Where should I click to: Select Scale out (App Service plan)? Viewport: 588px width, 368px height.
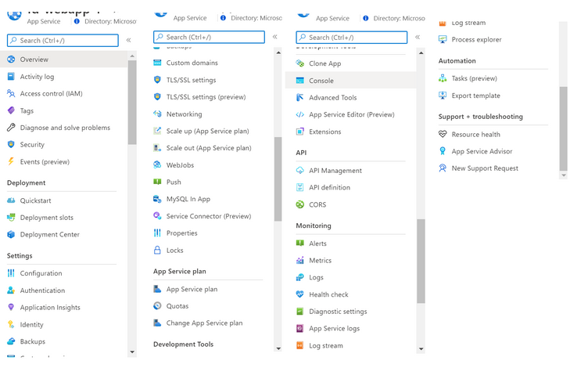[209, 148]
